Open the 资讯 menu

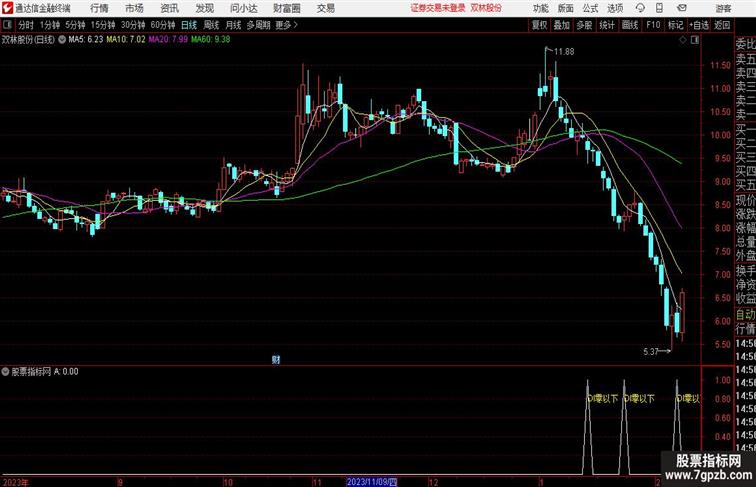point(169,8)
